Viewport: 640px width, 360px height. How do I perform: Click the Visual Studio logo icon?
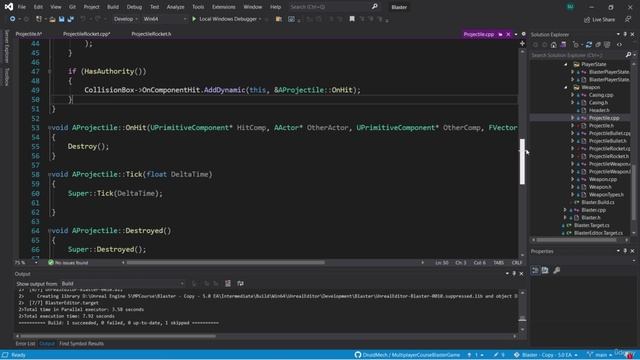tap(9, 7)
